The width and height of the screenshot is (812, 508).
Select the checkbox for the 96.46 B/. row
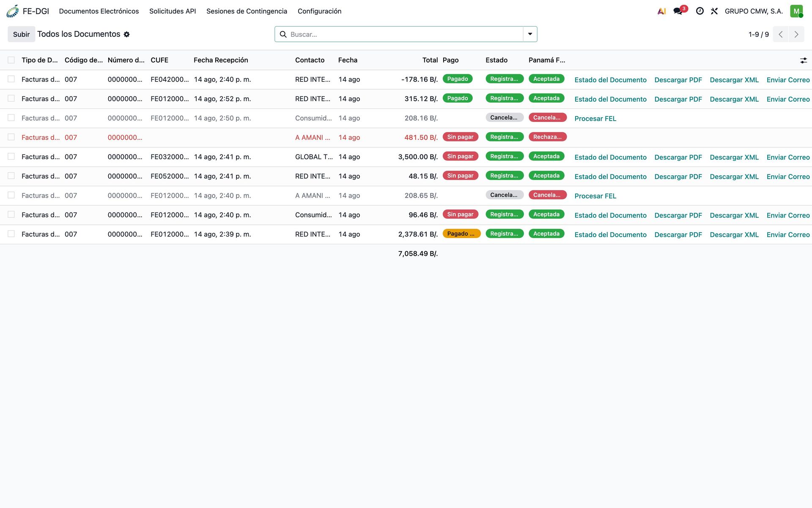[11, 215]
